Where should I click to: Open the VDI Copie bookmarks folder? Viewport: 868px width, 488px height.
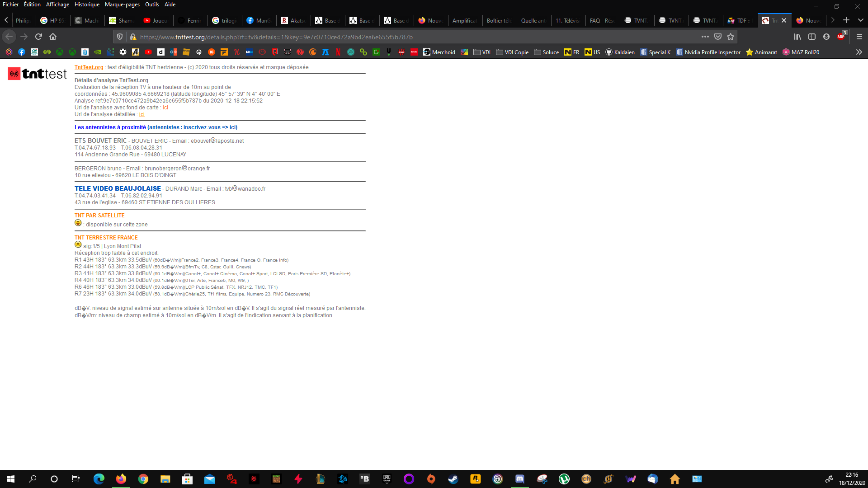[x=512, y=52]
